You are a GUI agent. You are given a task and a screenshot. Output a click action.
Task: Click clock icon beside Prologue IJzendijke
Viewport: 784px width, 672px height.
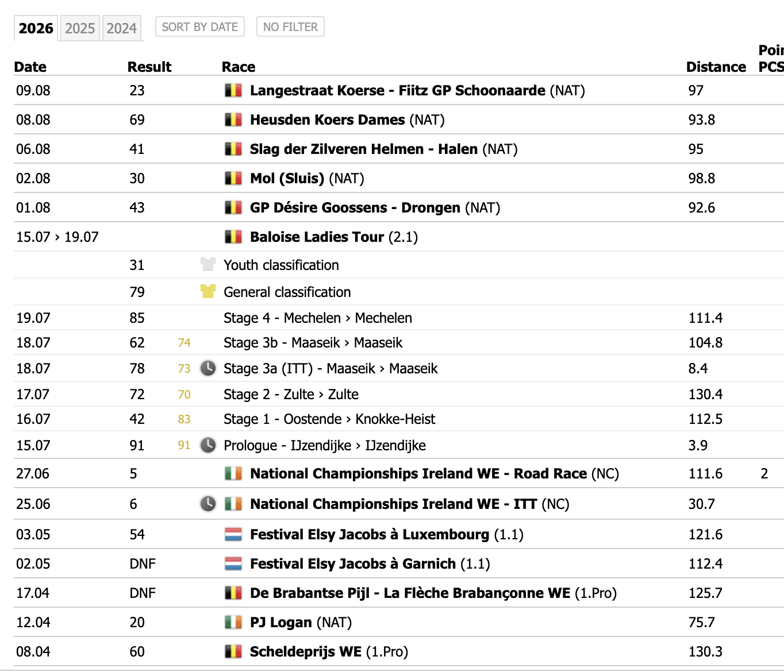tap(207, 445)
